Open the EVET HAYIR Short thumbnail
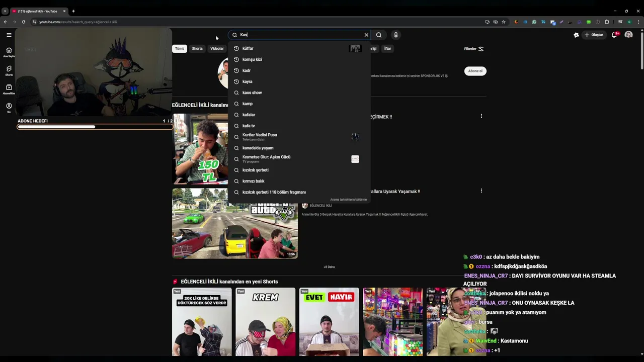This screenshot has height=362, width=644. (x=329, y=322)
